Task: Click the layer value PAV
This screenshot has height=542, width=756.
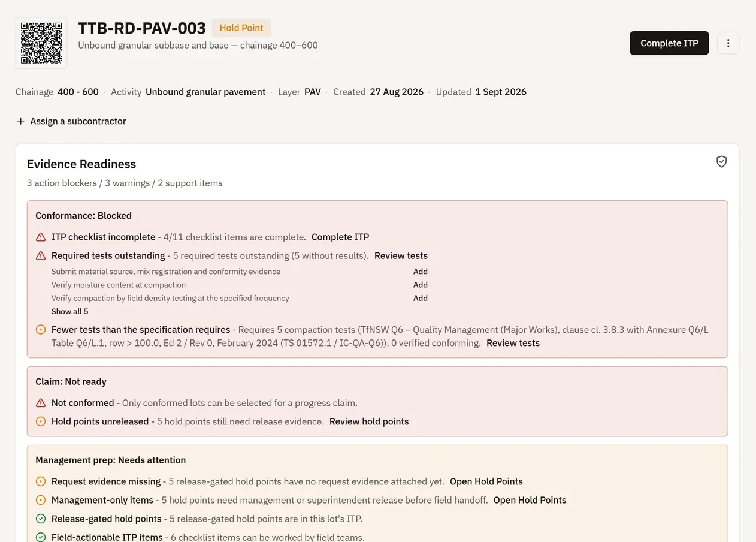Action: tap(313, 92)
